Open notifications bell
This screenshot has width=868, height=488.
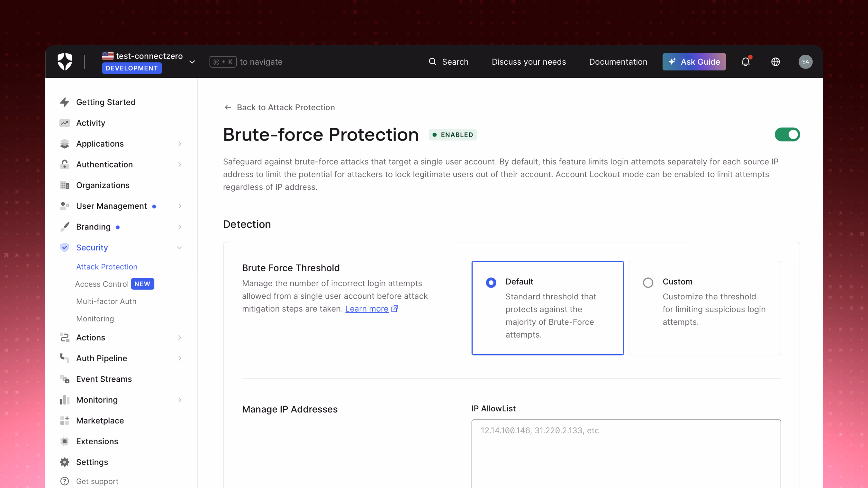pyautogui.click(x=746, y=62)
